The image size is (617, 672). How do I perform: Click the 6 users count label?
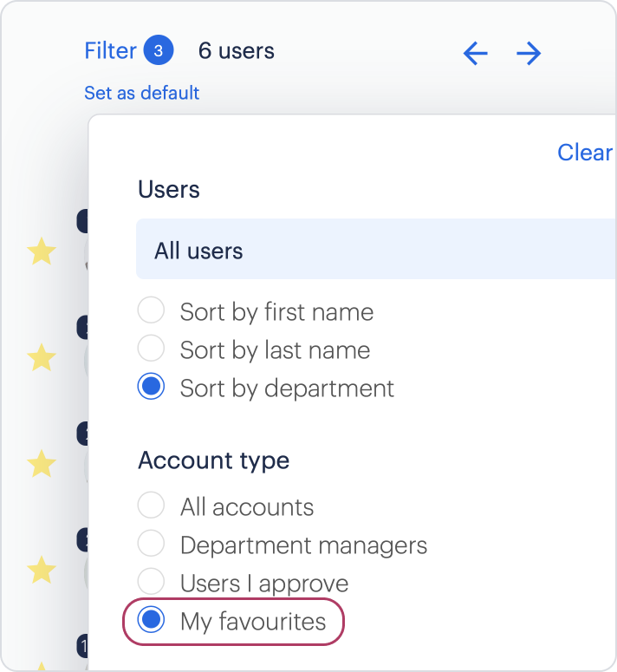[237, 50]
